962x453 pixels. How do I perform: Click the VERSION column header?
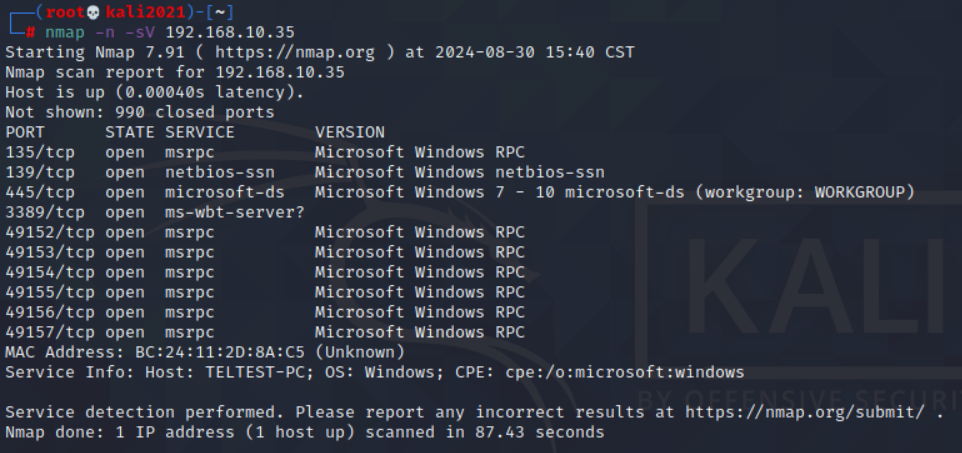tap(350, 132)
